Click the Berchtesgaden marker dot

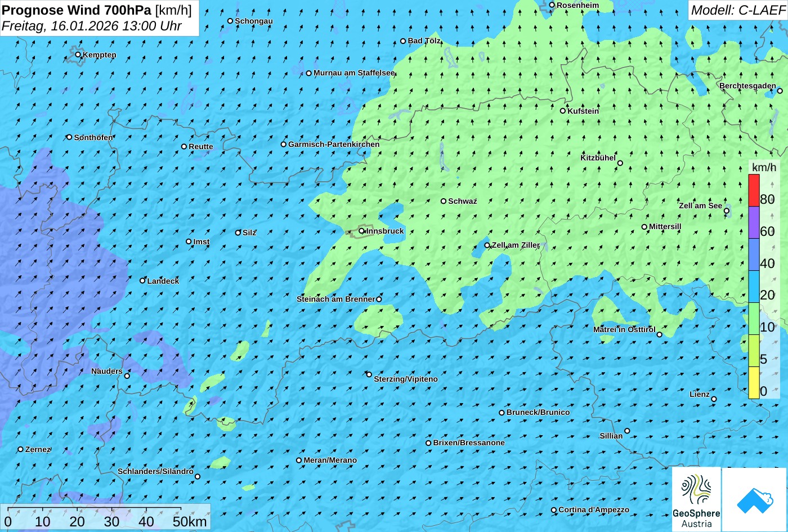pyautogui.click(x=780, y=91)
